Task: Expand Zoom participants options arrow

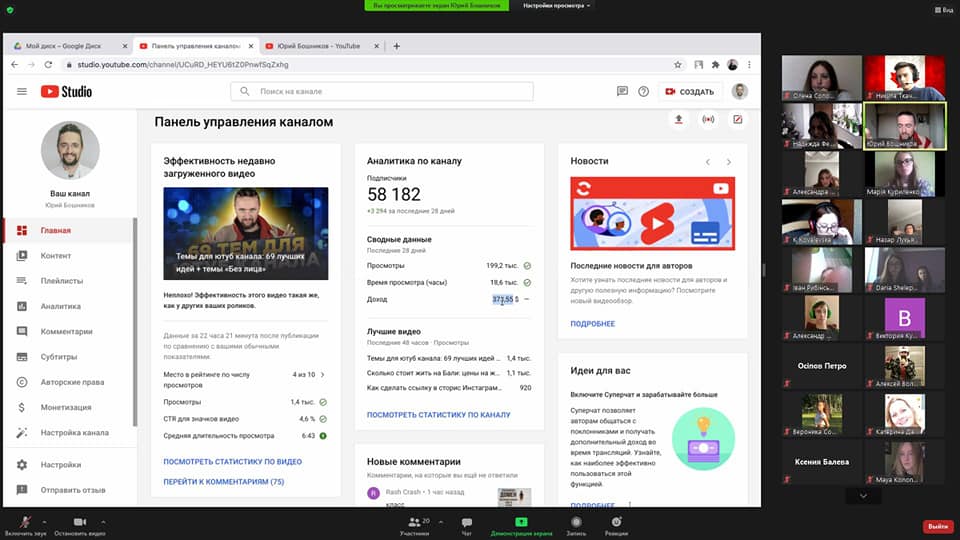Action: point(441,522)
